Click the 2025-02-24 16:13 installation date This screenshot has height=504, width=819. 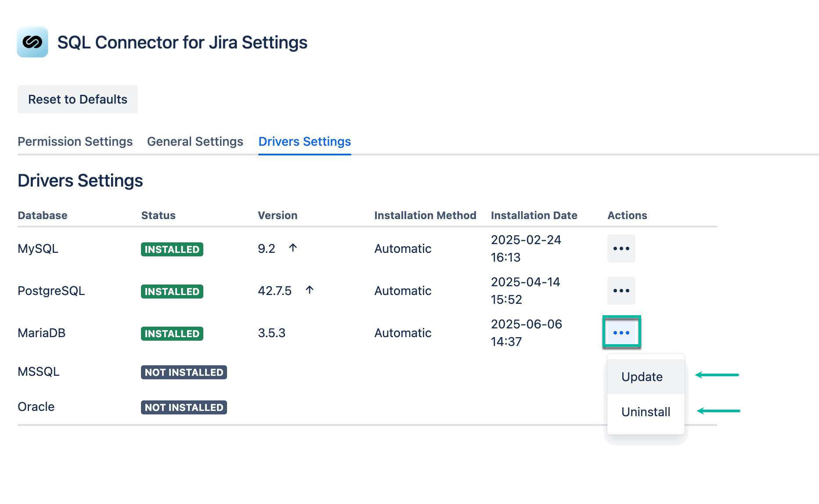coord(526,248)
